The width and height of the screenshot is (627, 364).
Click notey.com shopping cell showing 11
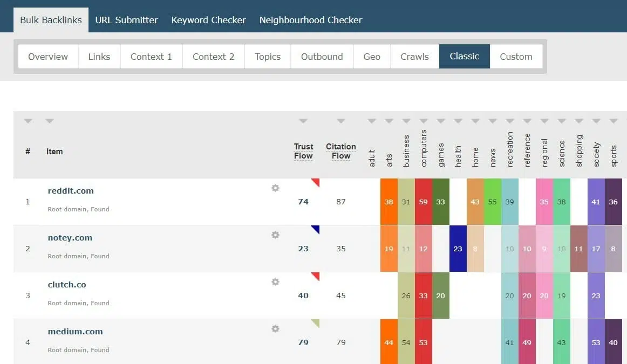coord(578,249)
